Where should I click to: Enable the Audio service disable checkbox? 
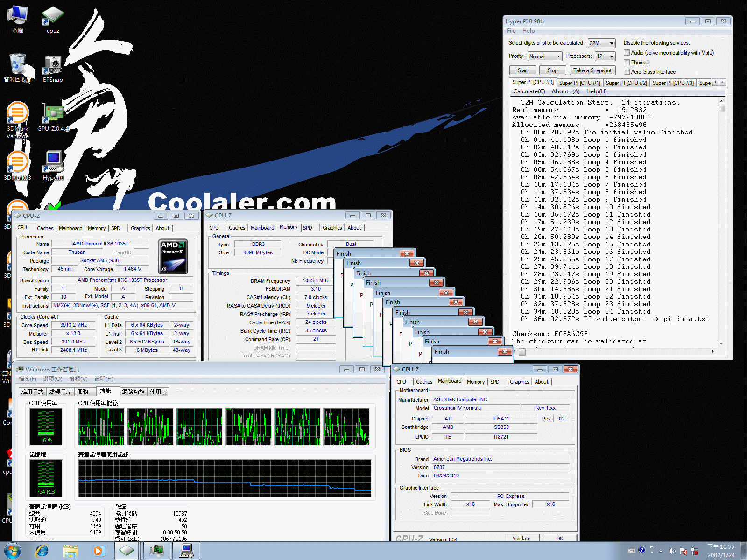click(x=627, y=53)
